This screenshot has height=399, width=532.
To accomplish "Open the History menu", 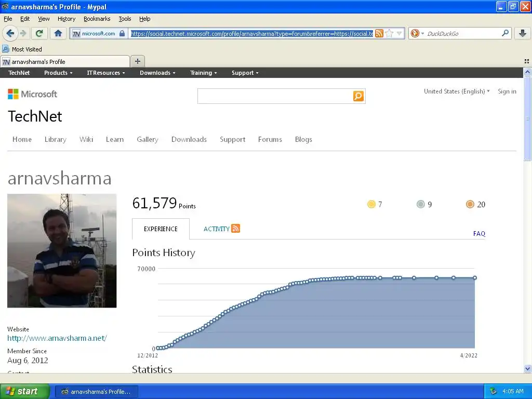I will 66,19.
